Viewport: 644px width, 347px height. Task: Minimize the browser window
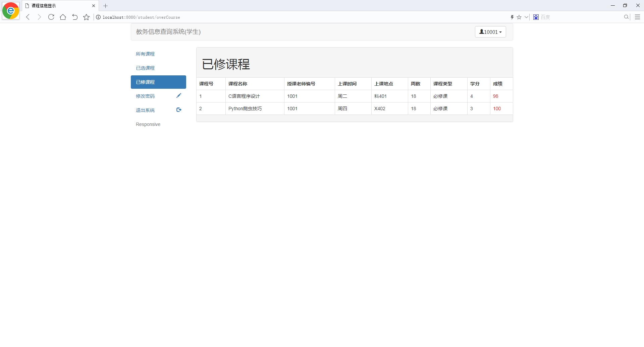point(613,6)
